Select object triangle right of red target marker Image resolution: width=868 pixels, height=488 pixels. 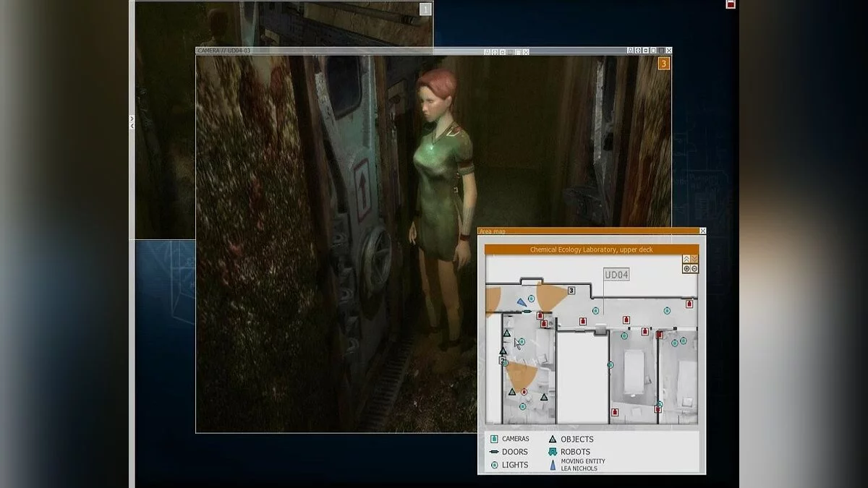click(x=544, y=397)
